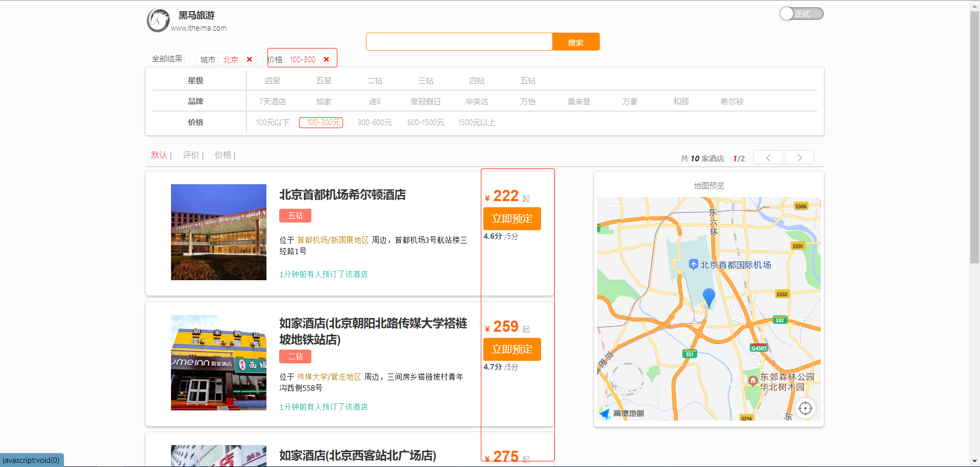Choose the 600-1500元 price range

426,122
